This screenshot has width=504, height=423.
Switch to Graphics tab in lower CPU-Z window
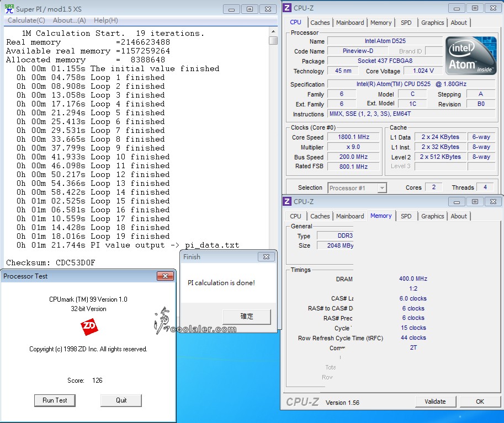[433, 216]
